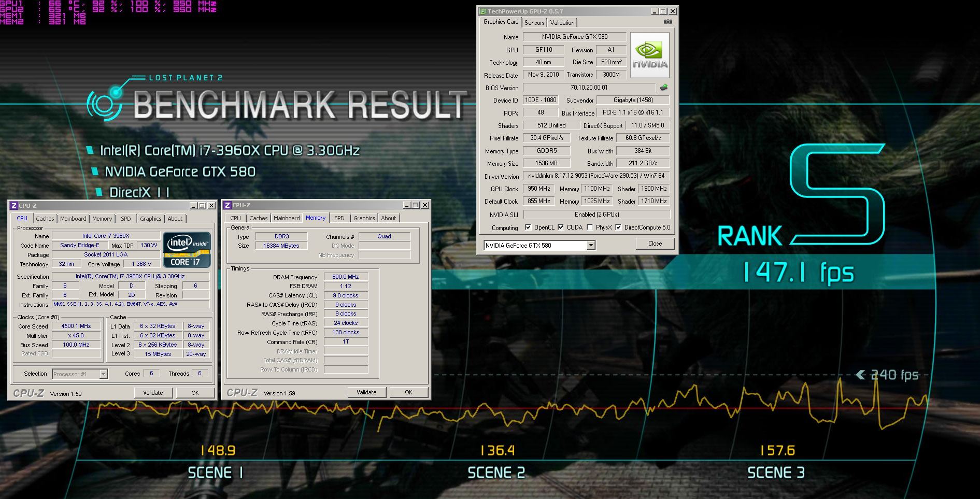Click the Close button in GPU-Z
This screenshot has width=980, height=499.
tap(655, 244)
